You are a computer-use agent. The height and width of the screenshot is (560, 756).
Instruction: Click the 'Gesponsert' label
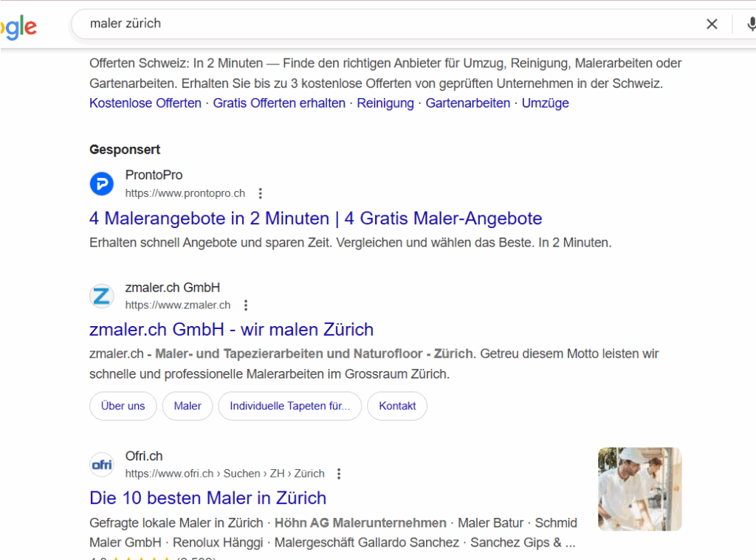pos(124,150)
